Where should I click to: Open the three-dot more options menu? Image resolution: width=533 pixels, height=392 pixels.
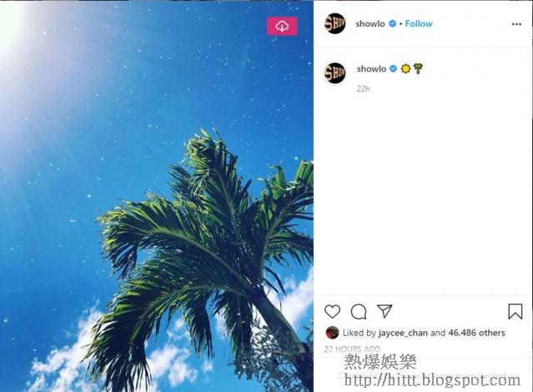coord(516,24)
